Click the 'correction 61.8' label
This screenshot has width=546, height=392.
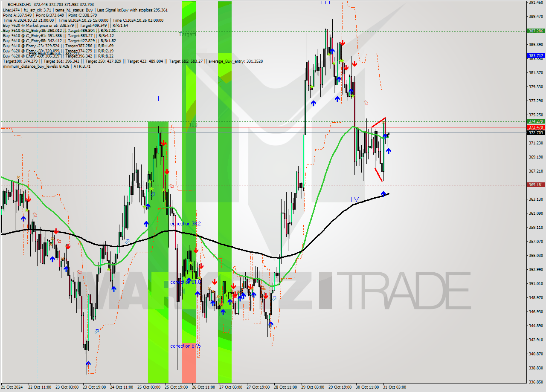[186, 282]
